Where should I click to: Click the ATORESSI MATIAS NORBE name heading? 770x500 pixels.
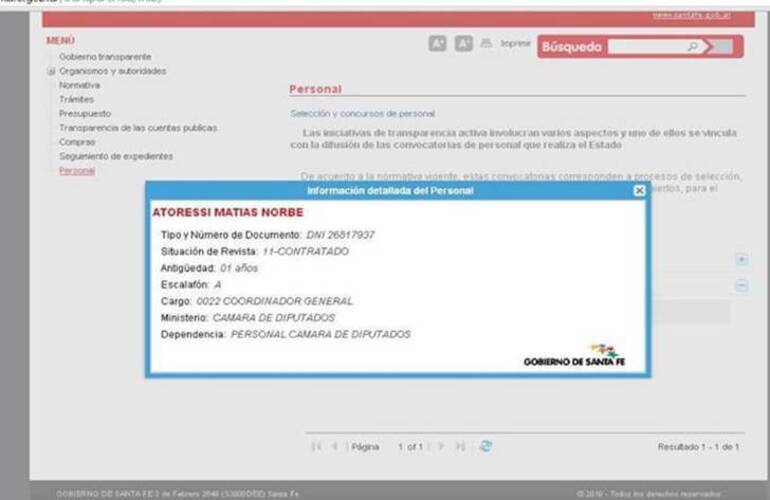(x=228, y=213)
